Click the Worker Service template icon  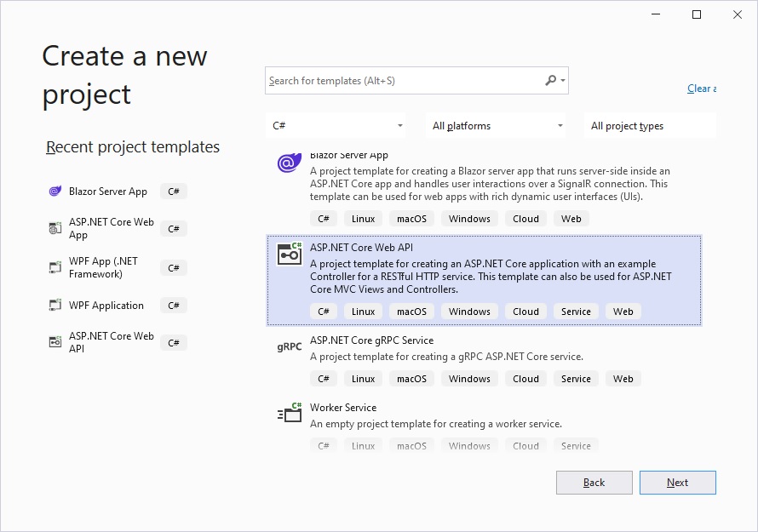pyautogui.click(x=290, y=414)
